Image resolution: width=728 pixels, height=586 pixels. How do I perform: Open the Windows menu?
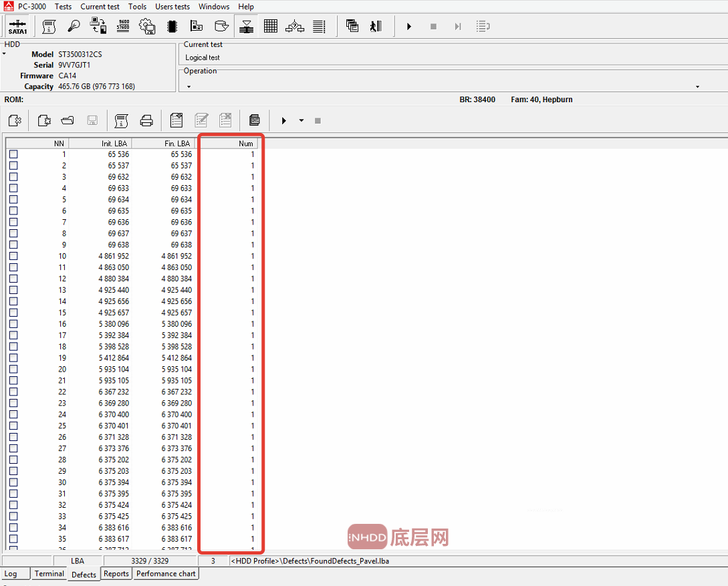tap(214, 7)
